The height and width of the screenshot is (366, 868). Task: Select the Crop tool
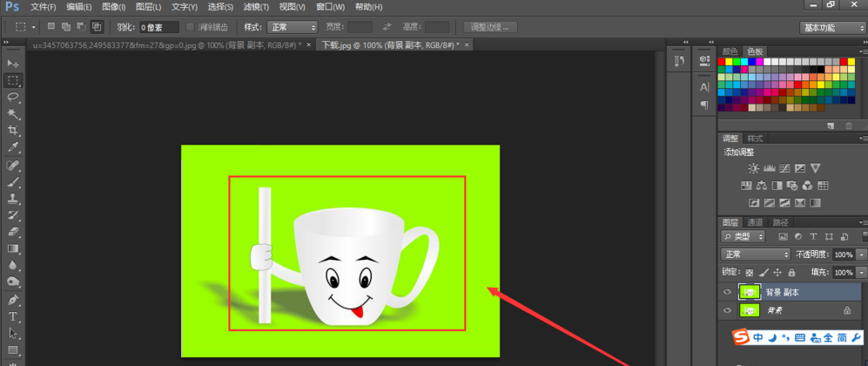click(13, 130)
